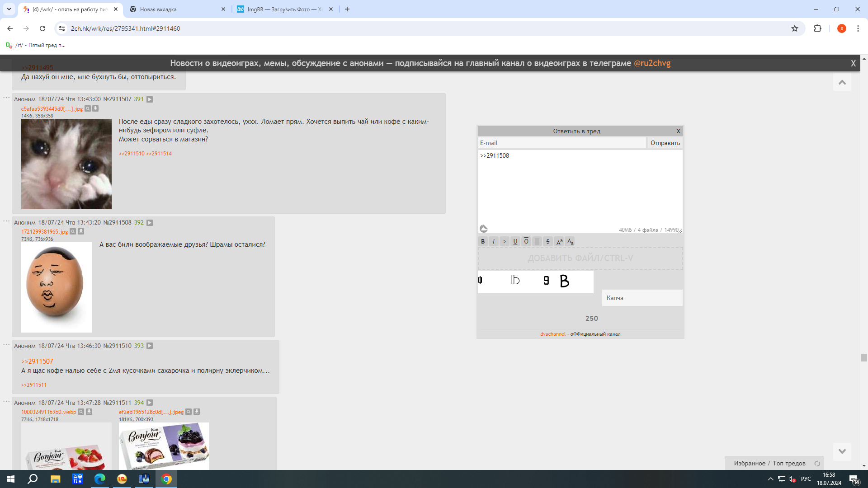Refresh the captcha image

536,282
